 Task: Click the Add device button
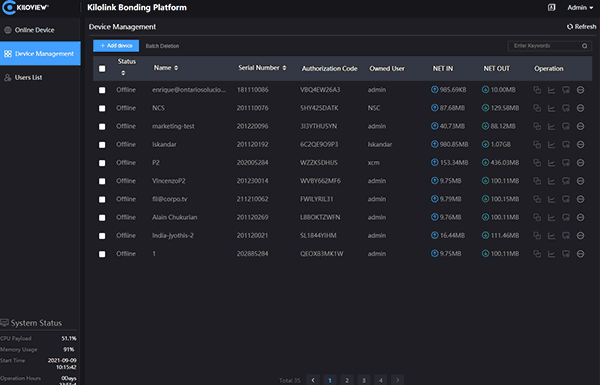tap(116, 46)
